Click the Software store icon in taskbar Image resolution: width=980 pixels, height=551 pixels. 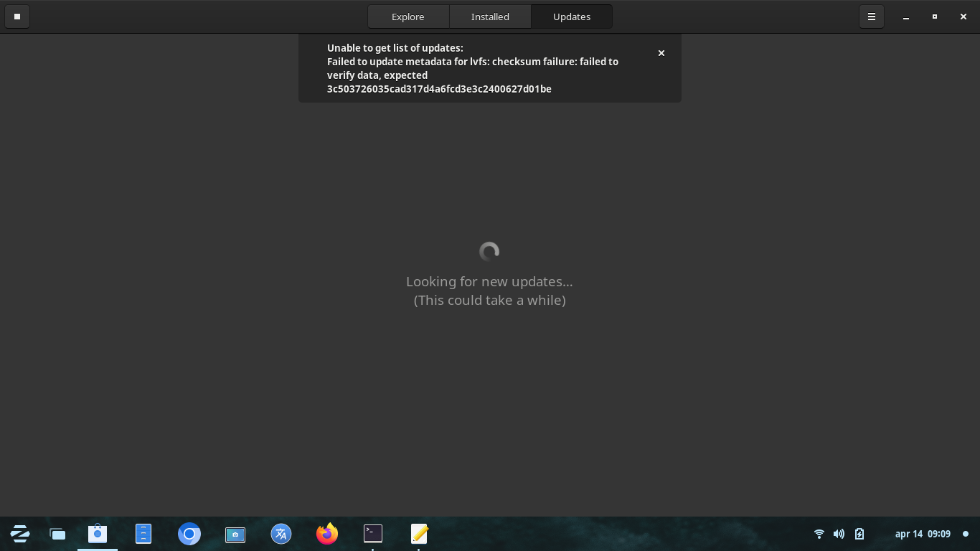(98, 534)
